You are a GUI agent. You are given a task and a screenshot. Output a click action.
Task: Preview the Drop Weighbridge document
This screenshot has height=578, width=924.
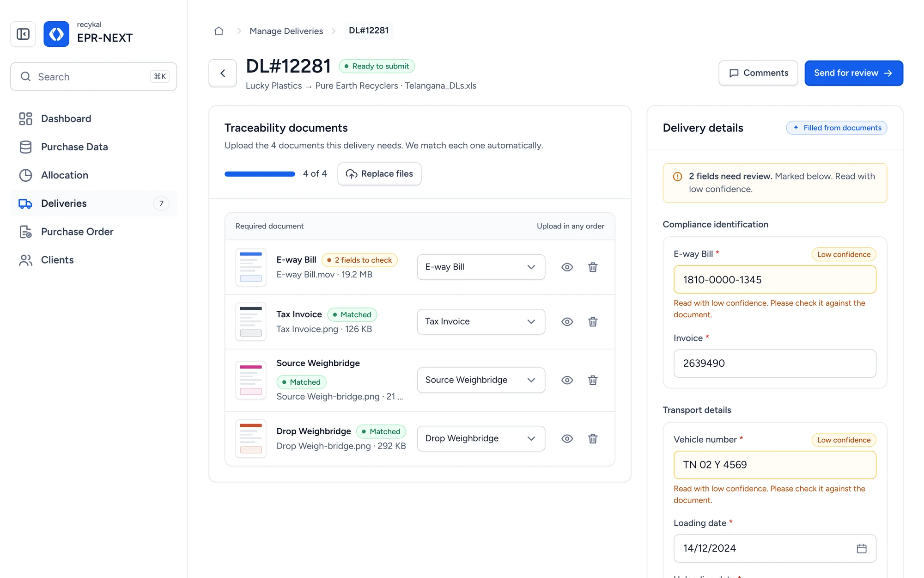pos(567,439)
